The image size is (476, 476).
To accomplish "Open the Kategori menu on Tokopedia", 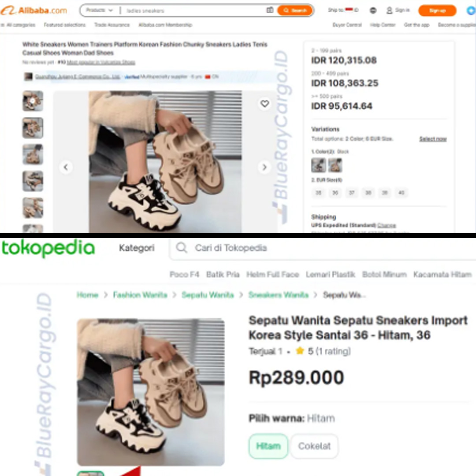I will click(x=137, y=248).
